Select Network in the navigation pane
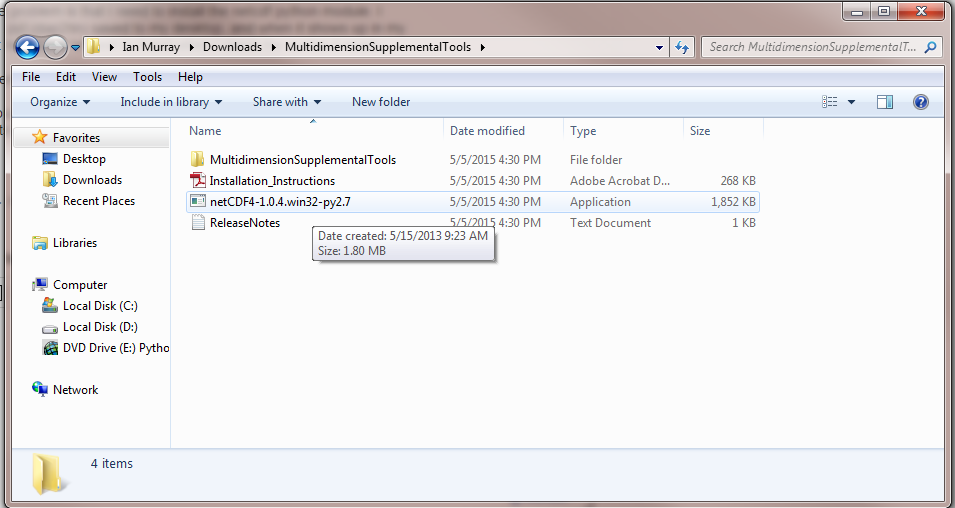This screenshot has height=508, width=955. point(76,390)
